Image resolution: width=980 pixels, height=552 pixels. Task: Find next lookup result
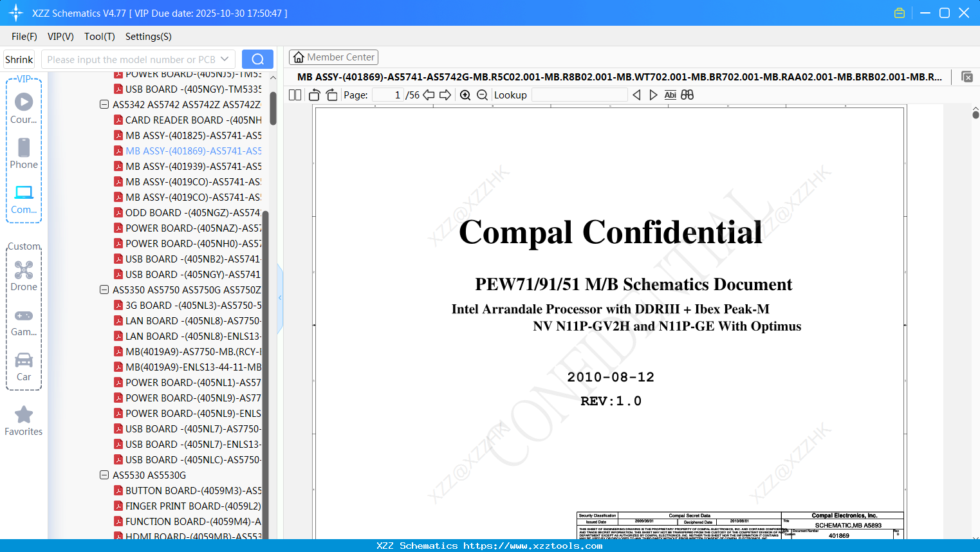pos(653,95)
